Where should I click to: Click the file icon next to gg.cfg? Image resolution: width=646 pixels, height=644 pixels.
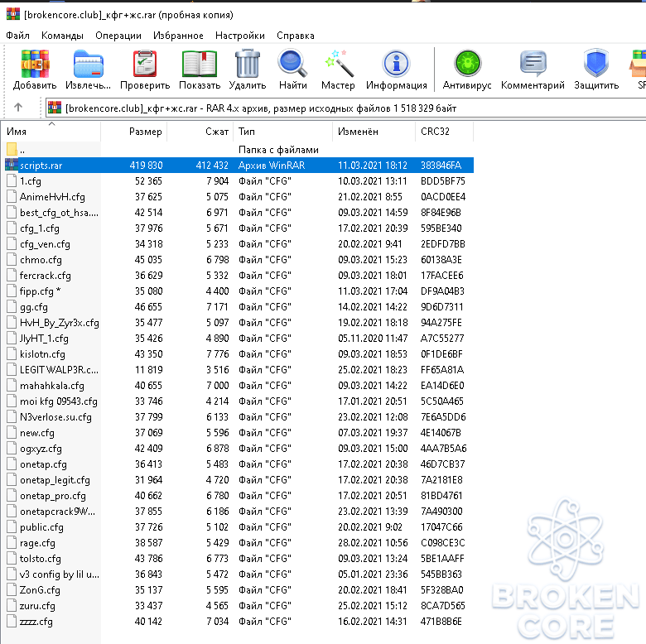pos(12,307)
